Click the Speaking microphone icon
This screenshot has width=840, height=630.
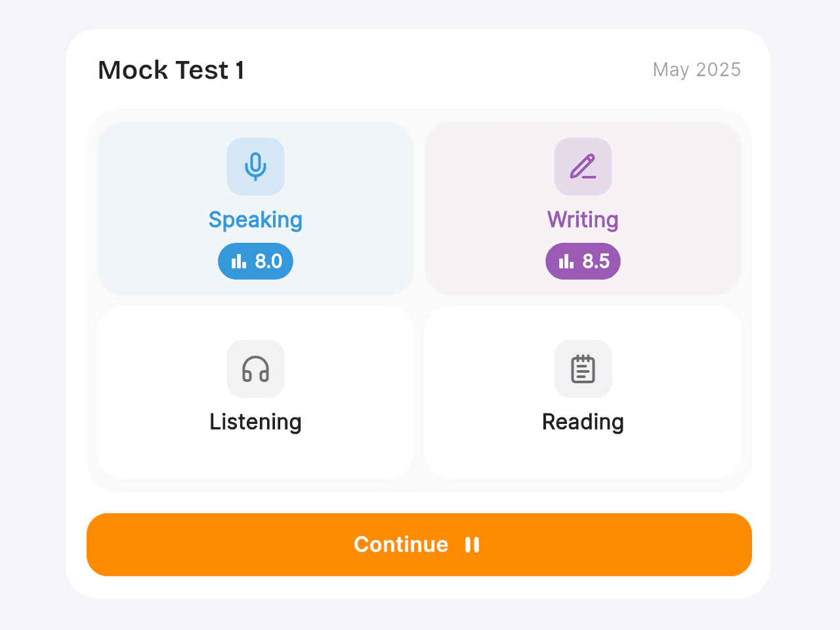click(255, 167)
